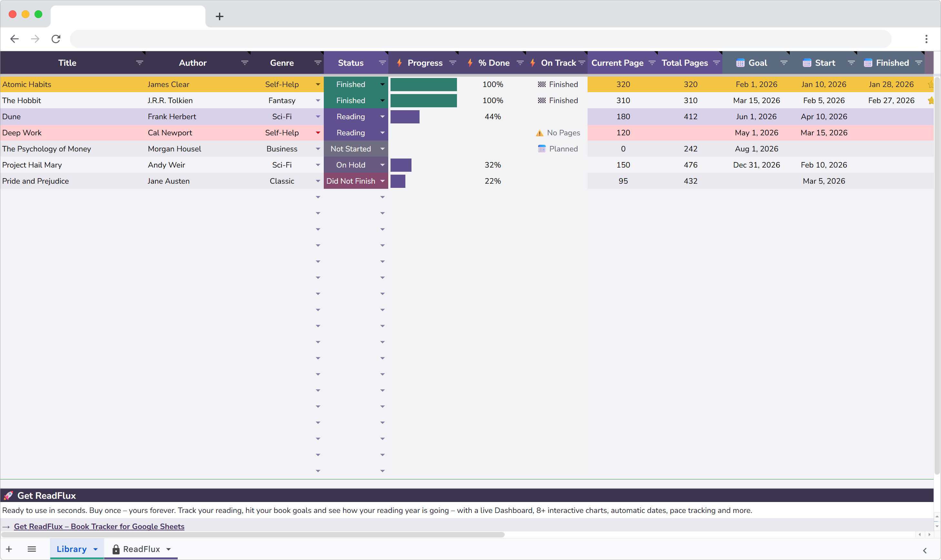The height and width of the screenshot is (560, 941).
Task: Click the add new sheet plus button
Action: click(9, 549)
